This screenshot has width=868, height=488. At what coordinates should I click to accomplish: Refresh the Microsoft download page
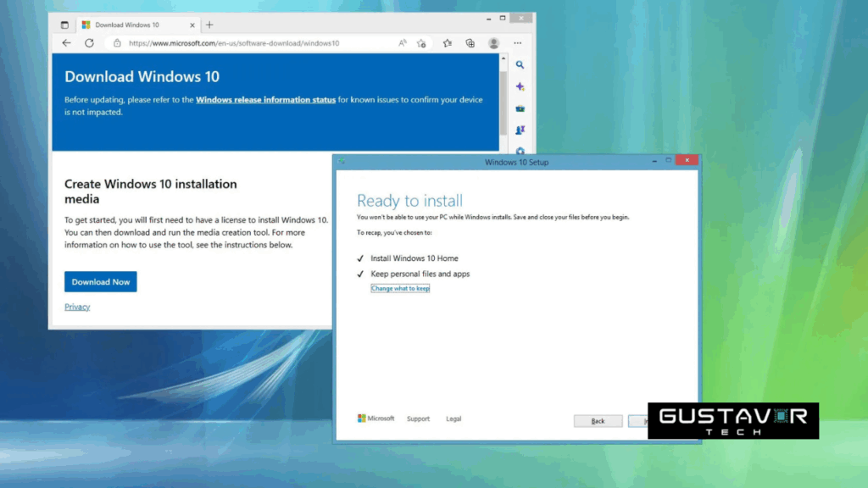coord(89,43)
